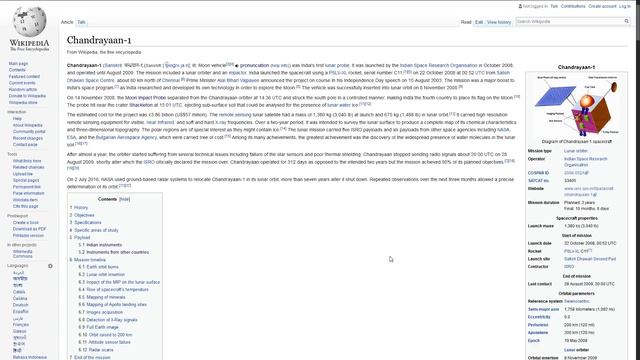Viewport: 640px width, 360px height.
Task: Jump to Earth orbit burns subsection
Action: [x=102, y=267]
